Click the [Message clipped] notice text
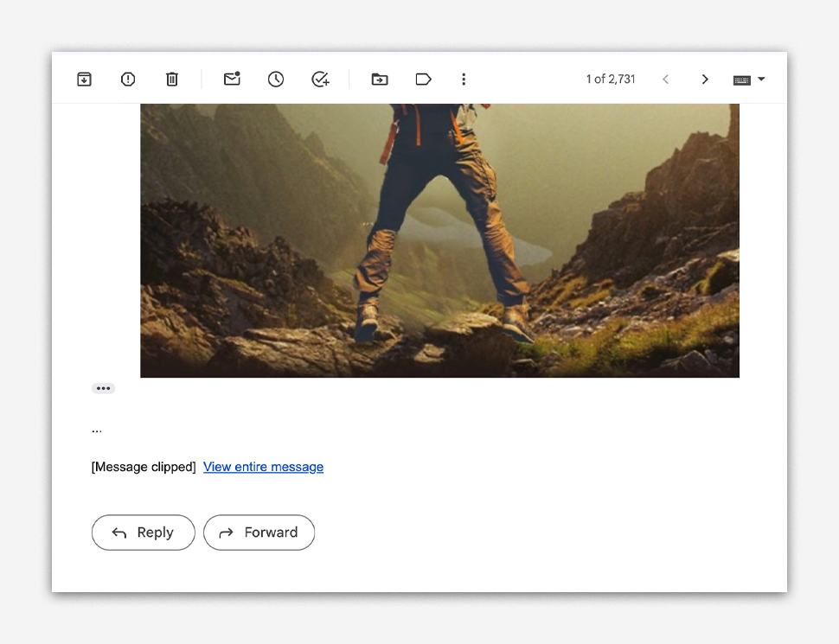Viewport: 839px width, 644px height. 144,467
